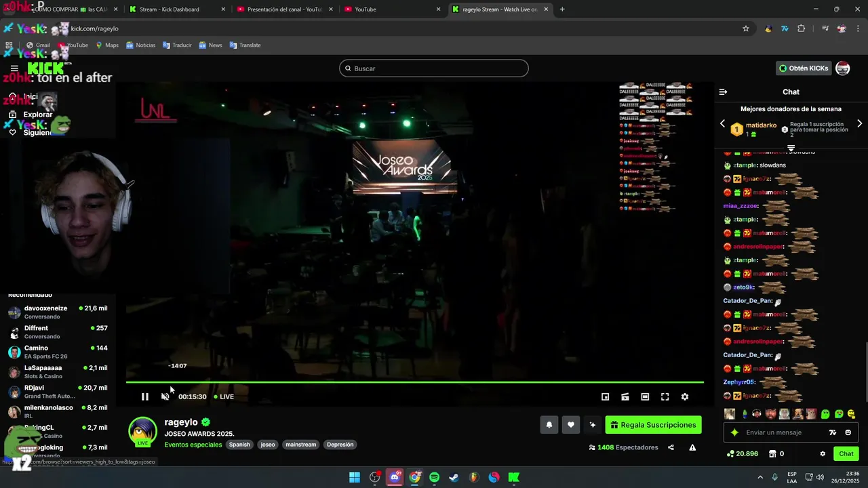Select the joseo tag

(x=268, y=445)
